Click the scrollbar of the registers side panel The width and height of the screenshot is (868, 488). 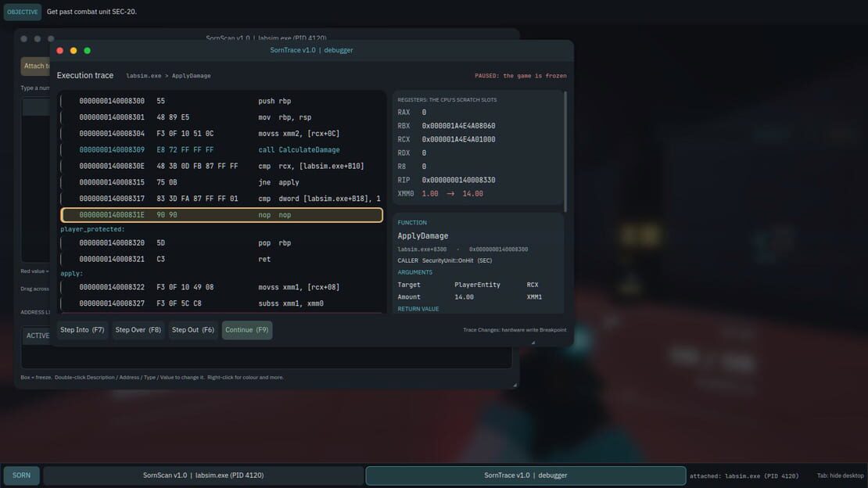coord(565,152)
